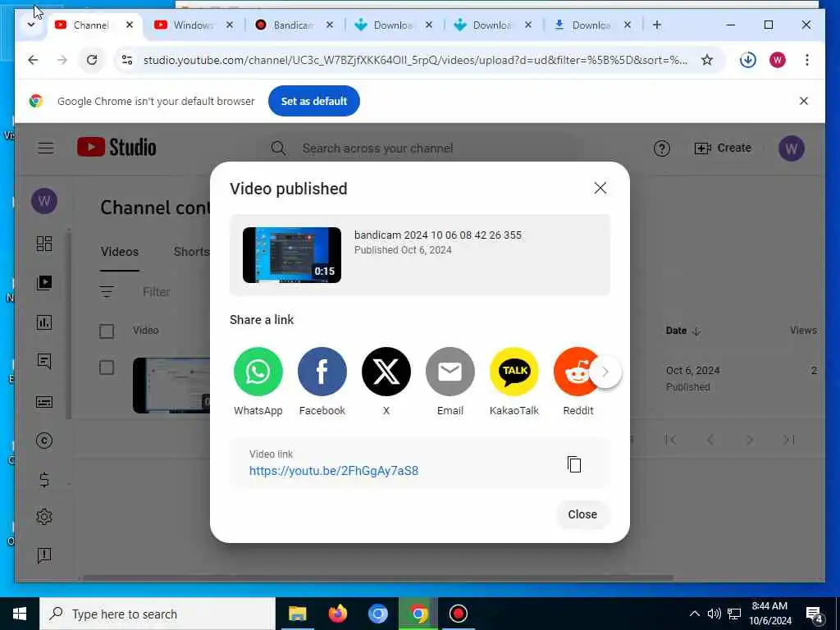Screen dimensions: 840x630
Task: Share video on Facebook
Action: 322,372
